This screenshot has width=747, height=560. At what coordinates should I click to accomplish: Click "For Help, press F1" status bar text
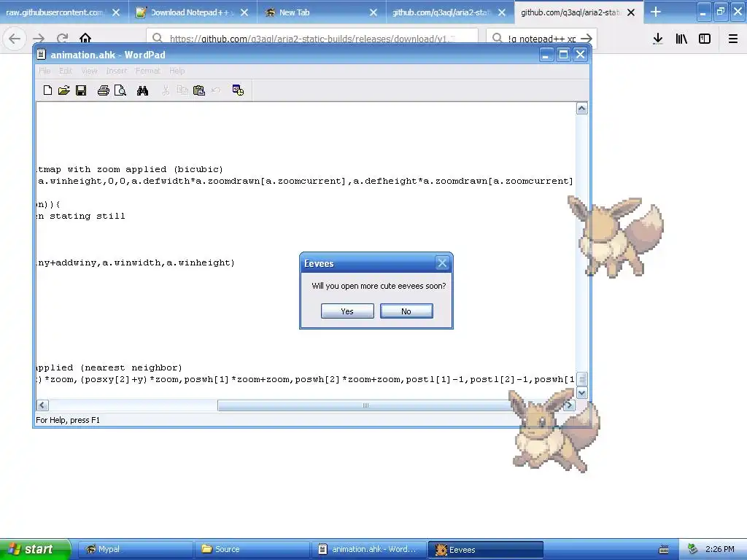pos(68,420)
